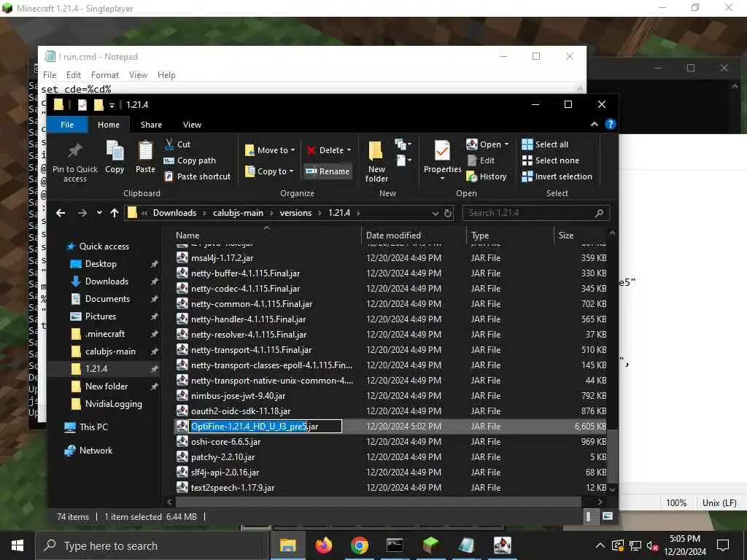Select Quick access in navigation pane
Image resolution: width=747 pixels, height=560 pixels.
(104, 246)
